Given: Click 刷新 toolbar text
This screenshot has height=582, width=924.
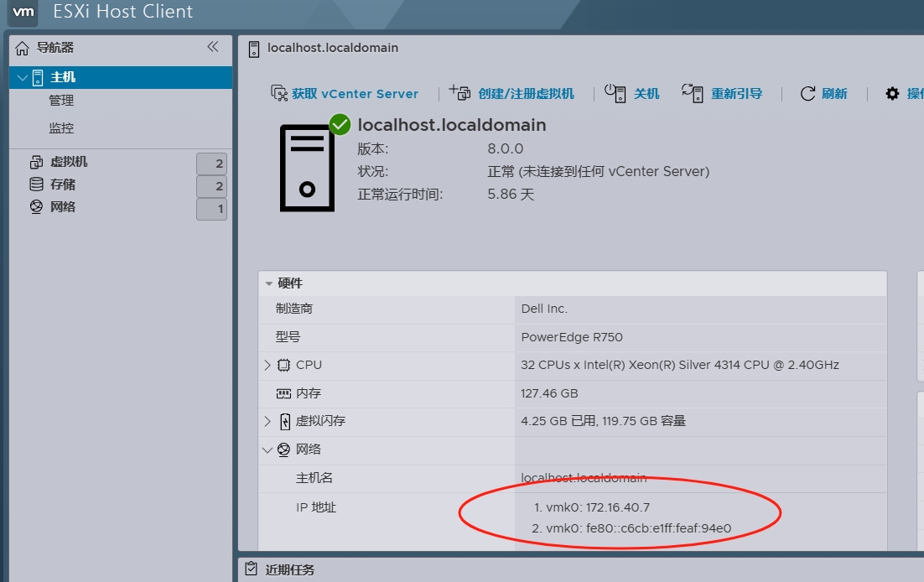Looking at the screenshot, I should tap(834, 94).
